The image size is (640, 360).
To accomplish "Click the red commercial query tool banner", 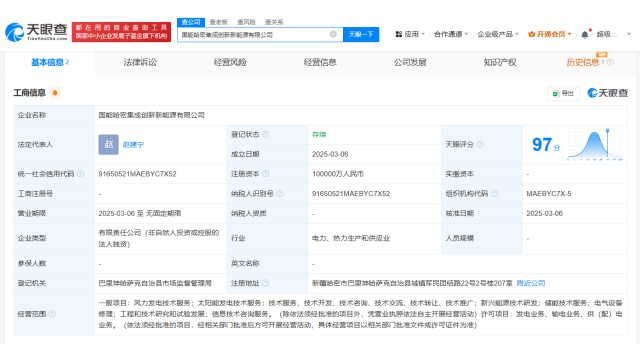I will (x=121, y=32).
